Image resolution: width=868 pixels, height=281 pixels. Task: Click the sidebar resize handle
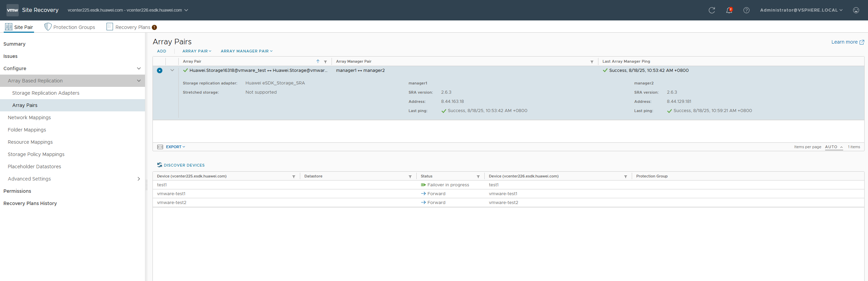147,185
